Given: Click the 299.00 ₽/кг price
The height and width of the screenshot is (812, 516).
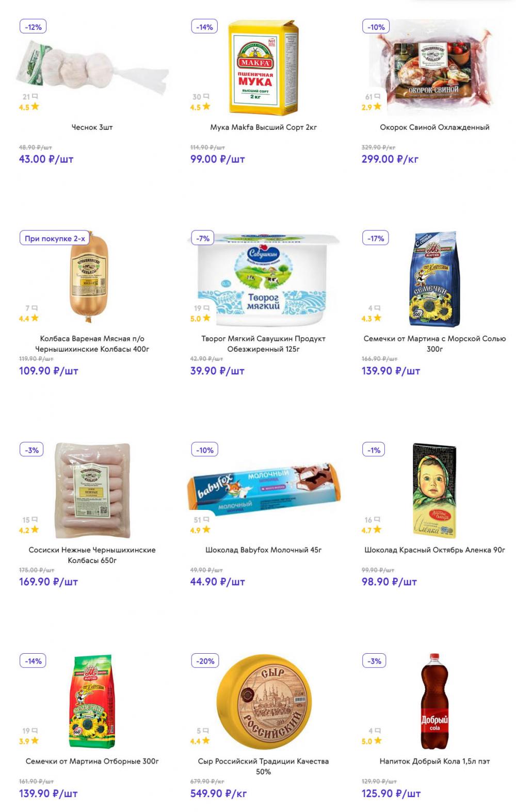Looking at the screenshot, I should click(390, 159).
